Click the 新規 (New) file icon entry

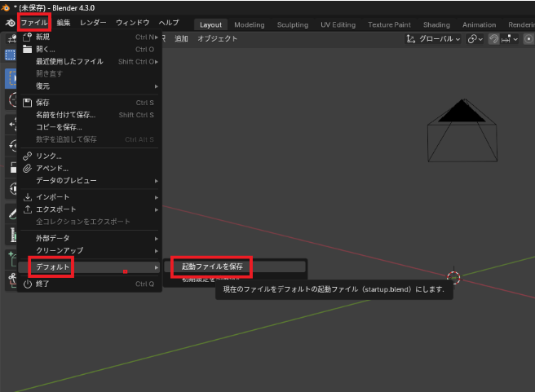point(42,37)
